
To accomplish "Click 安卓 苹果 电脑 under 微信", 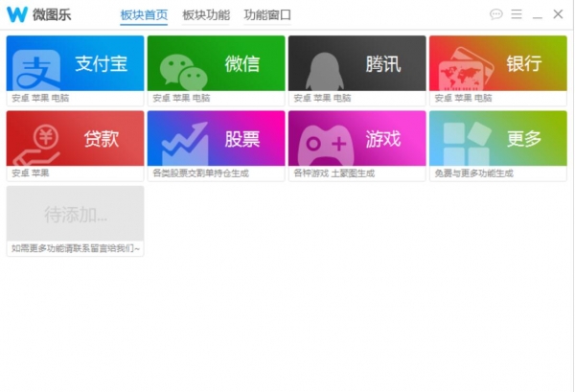I will pos(181,98).
